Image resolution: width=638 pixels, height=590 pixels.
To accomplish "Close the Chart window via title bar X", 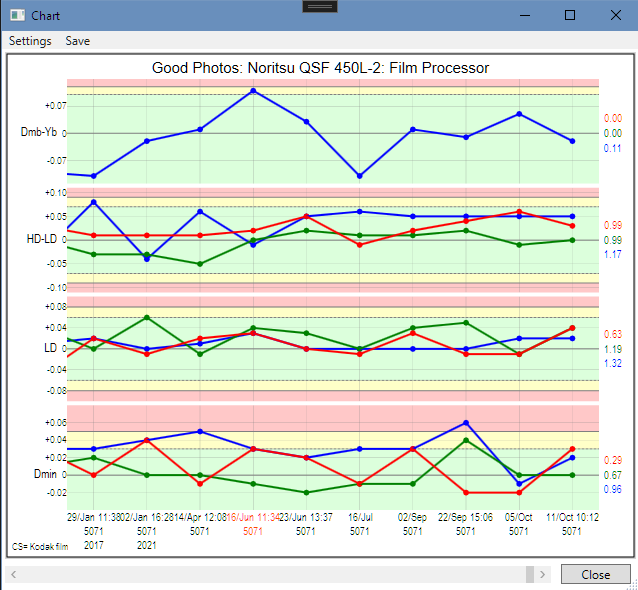I will coord(616,15).
